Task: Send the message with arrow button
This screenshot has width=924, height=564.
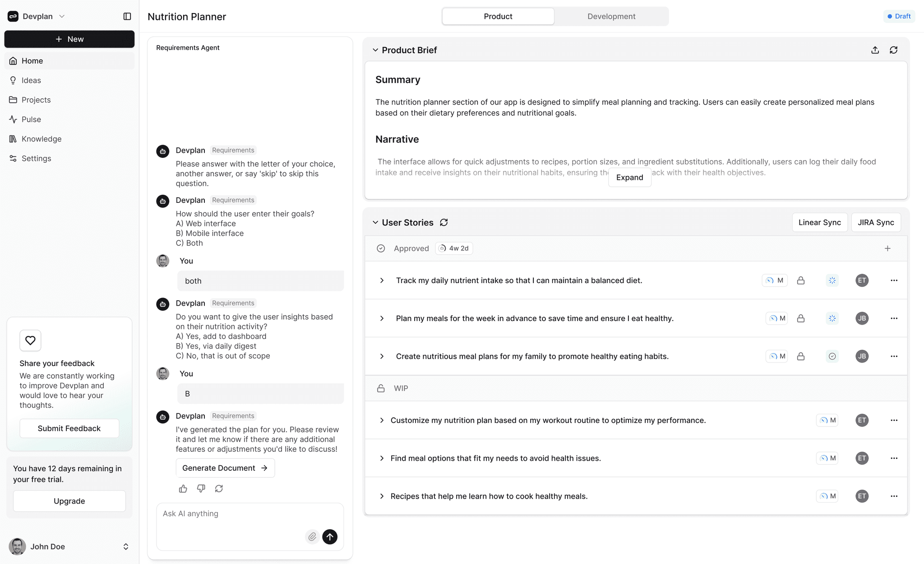Action: tap(330, 536)
